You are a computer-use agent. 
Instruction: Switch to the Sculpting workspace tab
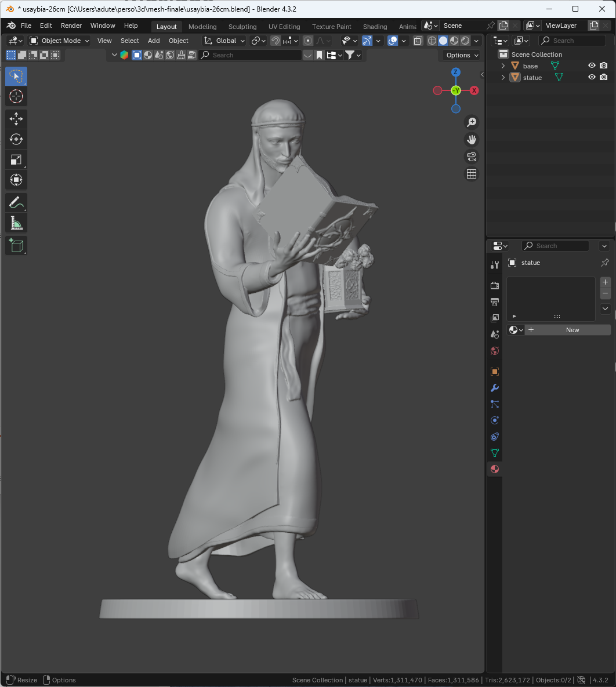coord(242,27)
